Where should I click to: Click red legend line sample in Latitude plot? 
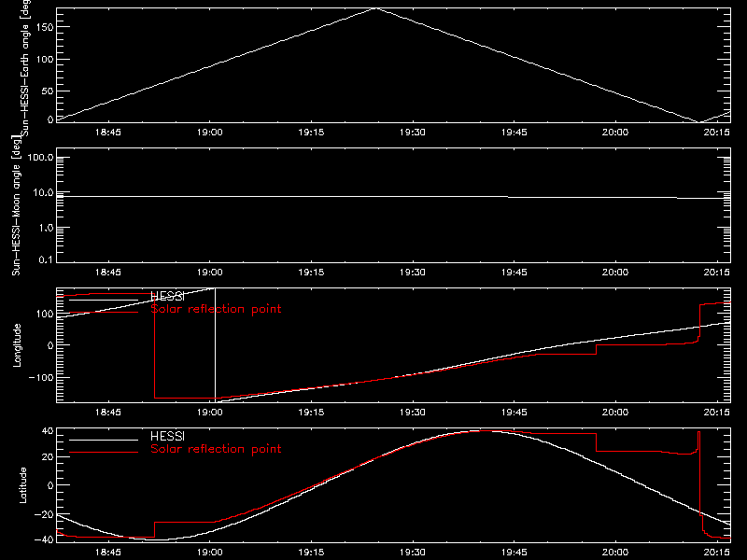pos(104,453)
